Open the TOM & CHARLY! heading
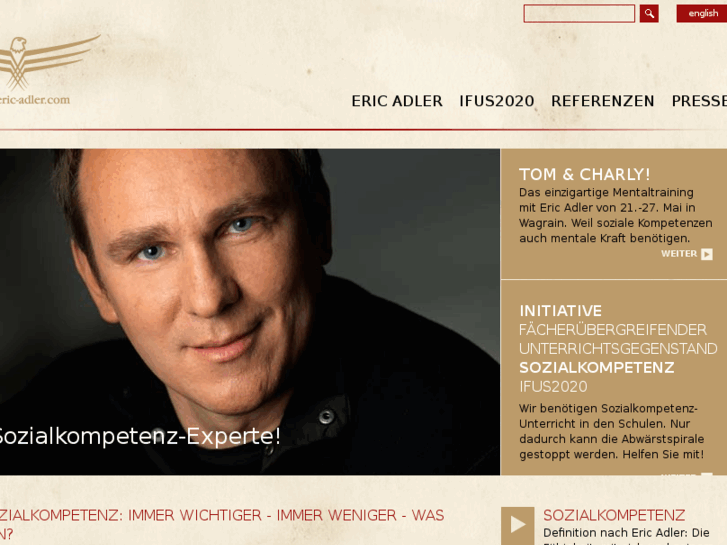 point(584,174)
